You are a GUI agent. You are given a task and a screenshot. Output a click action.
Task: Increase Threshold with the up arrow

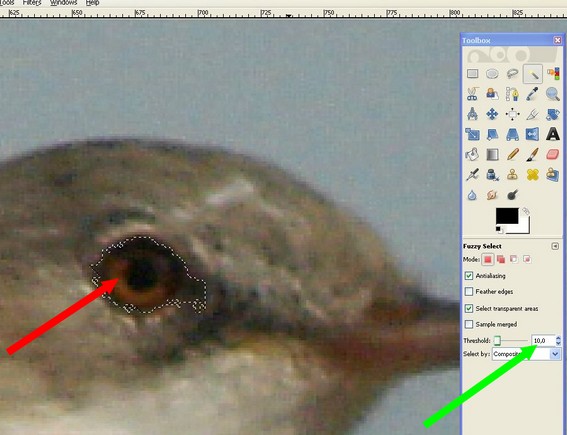[x=558, y=338]
